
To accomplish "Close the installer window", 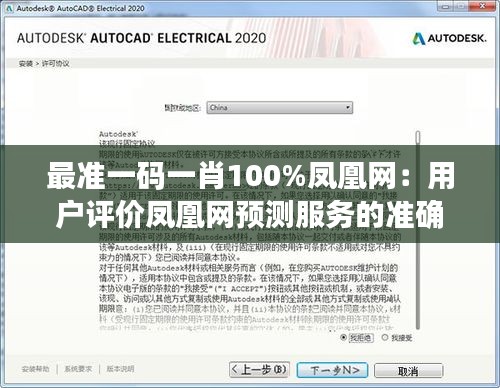I will pos(482,6).
